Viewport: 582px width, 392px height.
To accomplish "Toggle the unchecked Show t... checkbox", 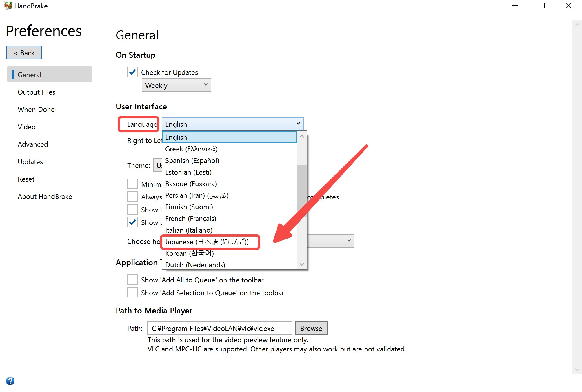I will 132,209.
